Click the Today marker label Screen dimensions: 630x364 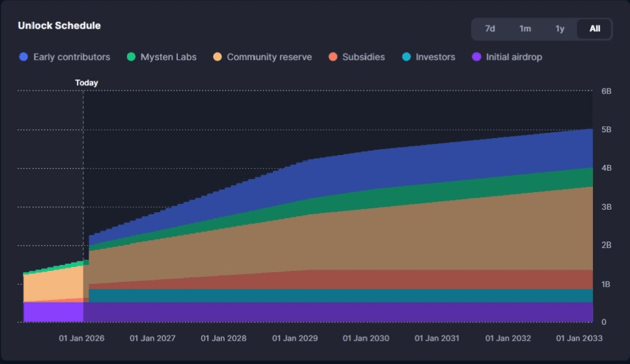[x=87, y=83]
